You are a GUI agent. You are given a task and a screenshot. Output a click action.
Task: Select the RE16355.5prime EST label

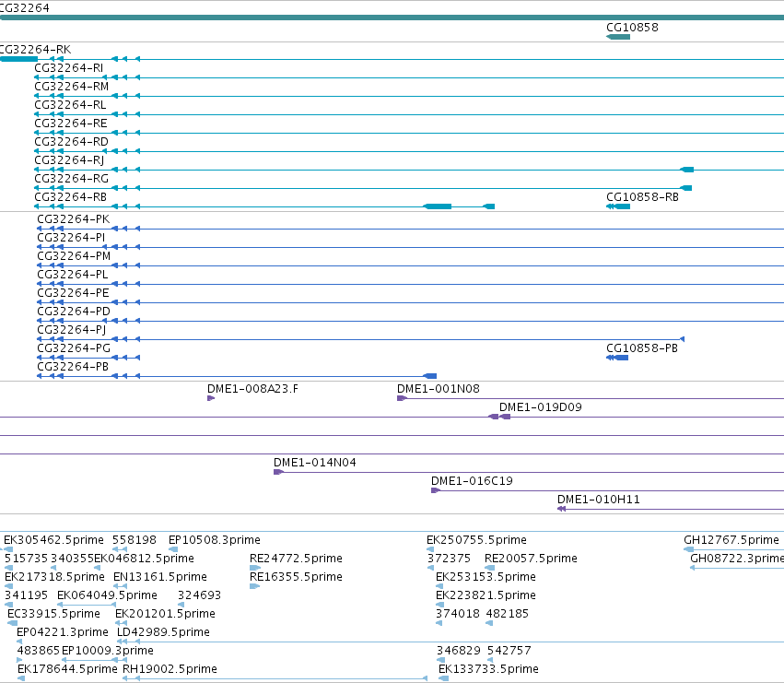pos(296,577)
